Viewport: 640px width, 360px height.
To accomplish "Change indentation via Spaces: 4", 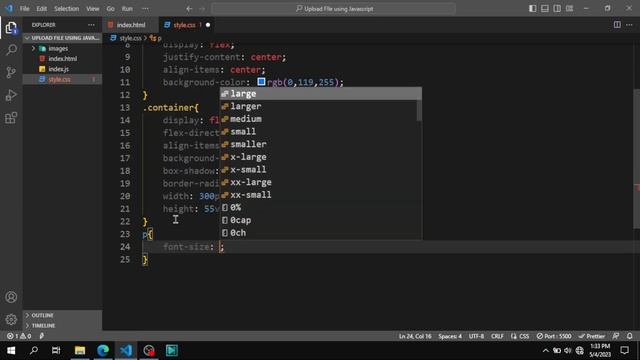I will click(450, 336).
